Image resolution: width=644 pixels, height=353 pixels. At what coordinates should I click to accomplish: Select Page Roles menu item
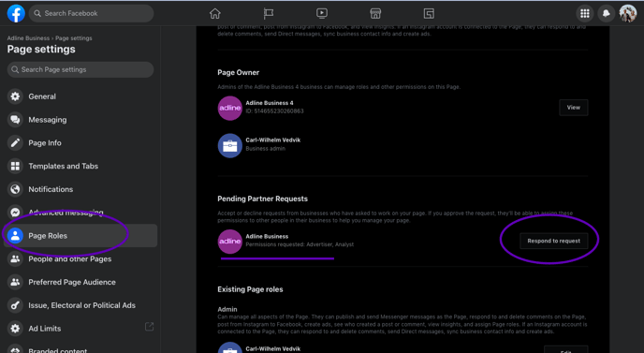point(80,236)
